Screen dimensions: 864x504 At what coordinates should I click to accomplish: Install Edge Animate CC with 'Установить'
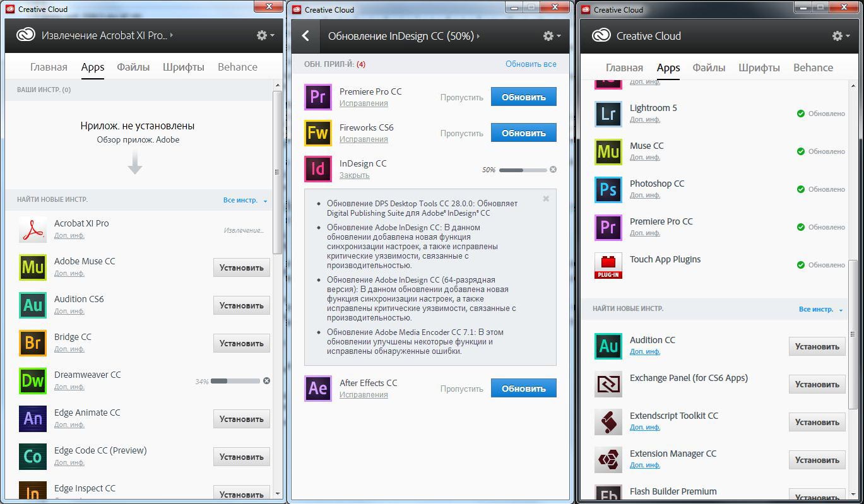[242, 419]
